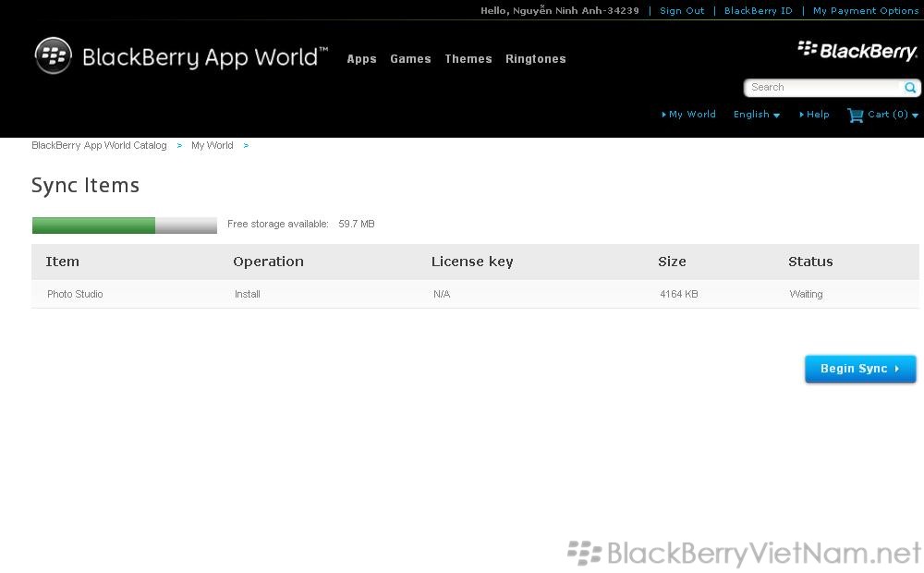Click the Hello, Nguyễn Ninh Anh-34239 greeting
The height and width of the screenshot is (573, 924).
coord(559,10)
